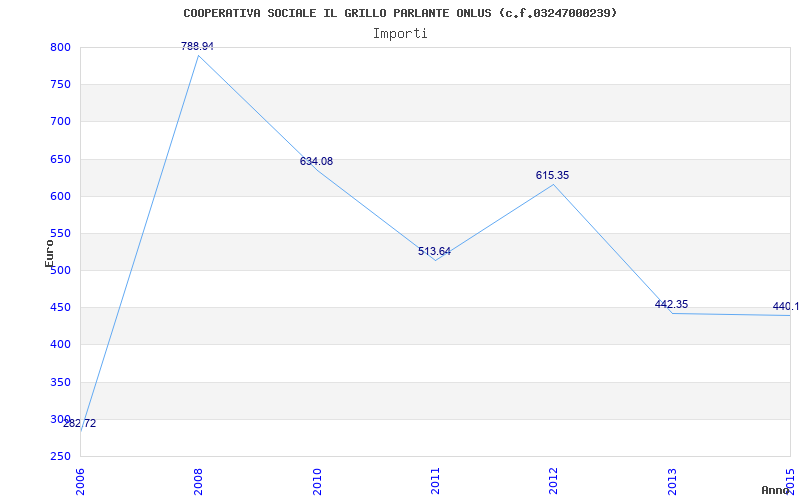Click the Euro axis title

pos(49,253)
